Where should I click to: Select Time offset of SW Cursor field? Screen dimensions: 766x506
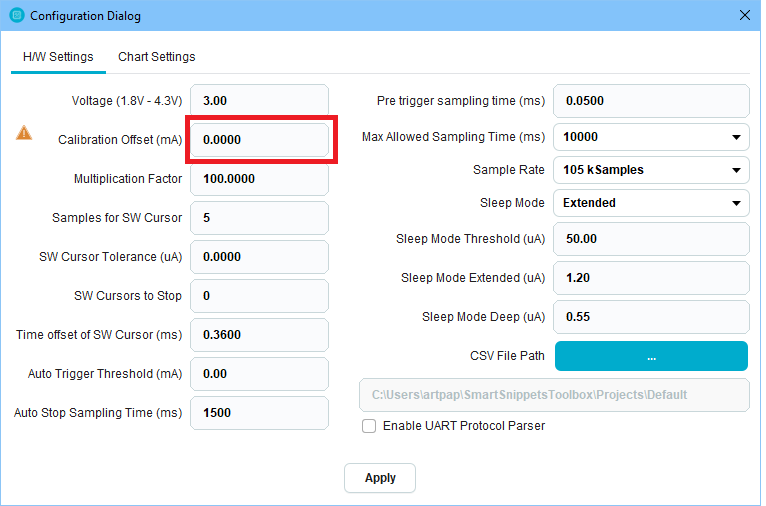(259, 335)
